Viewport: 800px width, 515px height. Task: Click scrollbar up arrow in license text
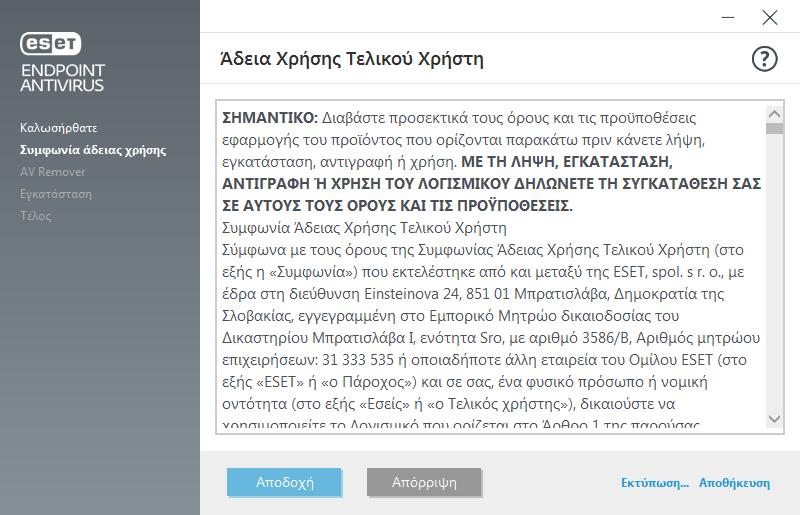click(774, 114)
